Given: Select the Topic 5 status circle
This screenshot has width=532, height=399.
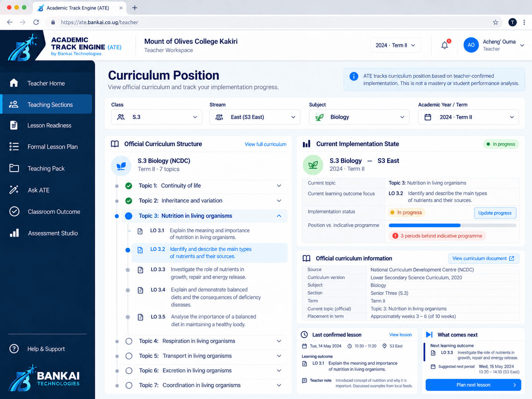Looking at the screenshot, I should (129, 356).
